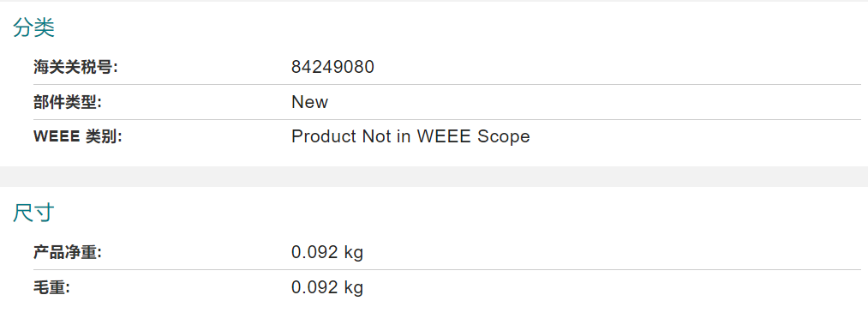Select the WEEE 类别 label
Screen dimensions: 868x313
point(77,136)
